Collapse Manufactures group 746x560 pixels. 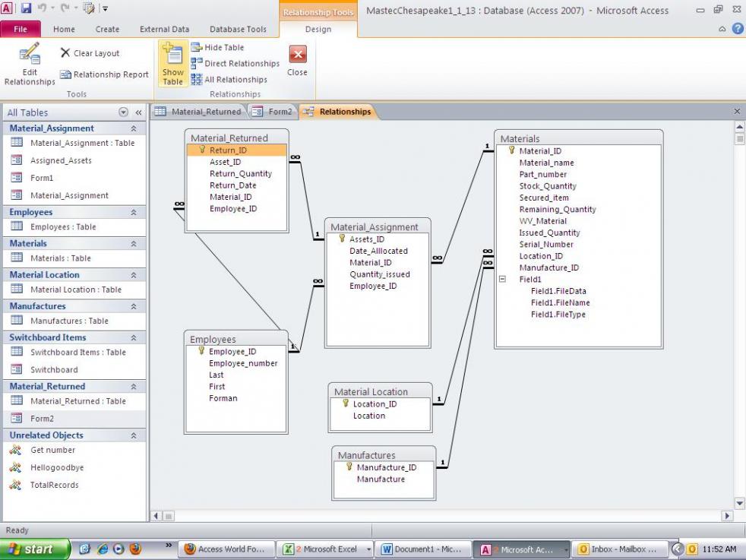134,306
